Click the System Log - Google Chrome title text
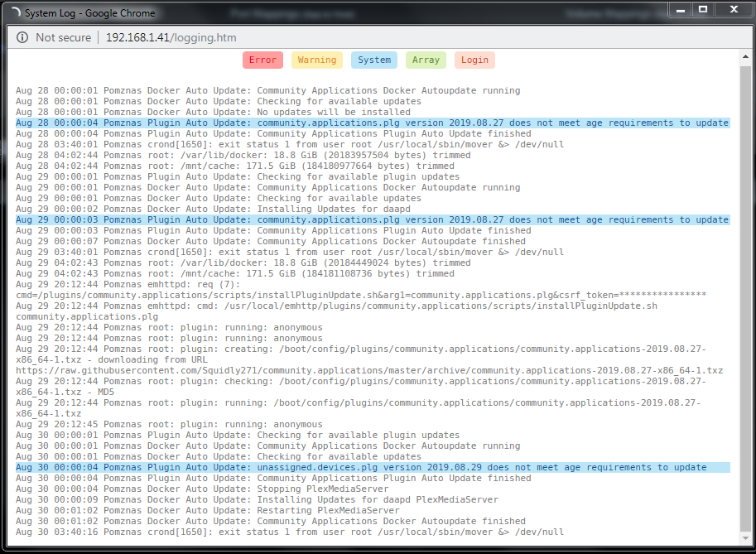This screenshot has height=554, width=756. (x=90, y=13)
